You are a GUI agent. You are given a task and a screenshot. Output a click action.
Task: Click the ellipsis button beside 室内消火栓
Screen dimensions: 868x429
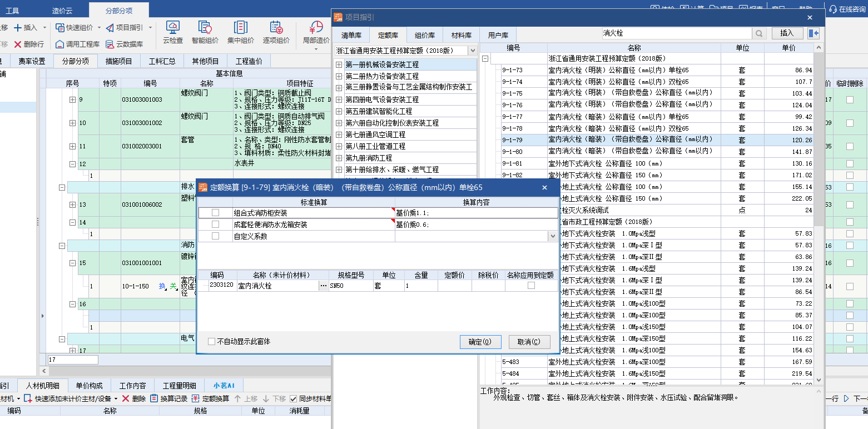323,286
